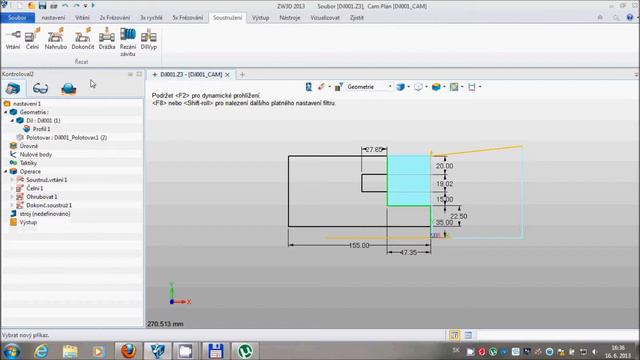Expand the Čelní 1 operation
This screenshot has width=640, height=360.
[x=12, y=189]
